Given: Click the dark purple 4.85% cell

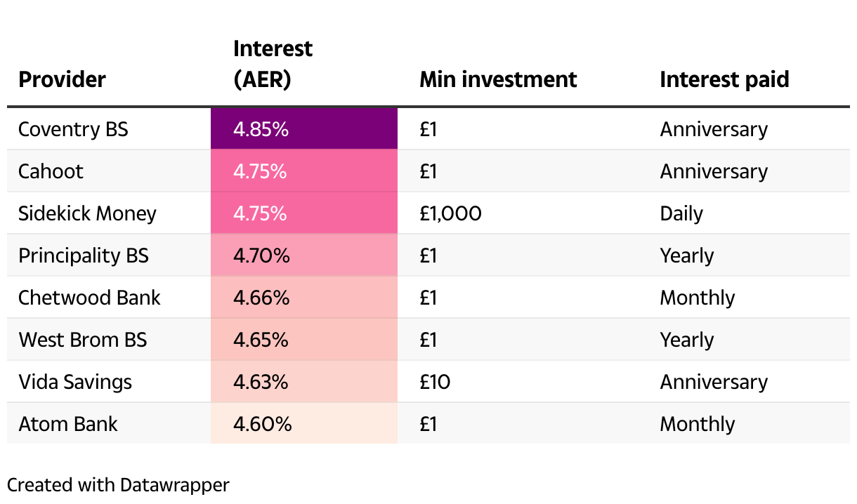Looking at the screenshot, I should coord(303,129).
